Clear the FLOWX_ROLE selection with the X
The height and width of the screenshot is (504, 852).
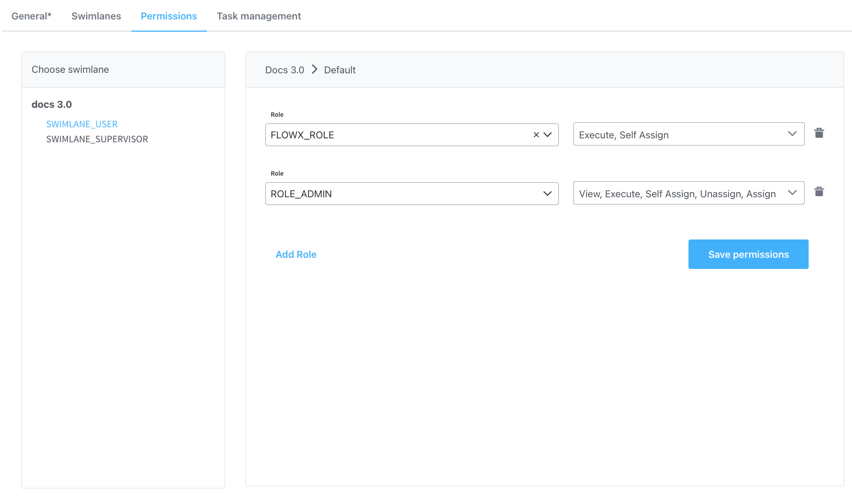point(536,134)
